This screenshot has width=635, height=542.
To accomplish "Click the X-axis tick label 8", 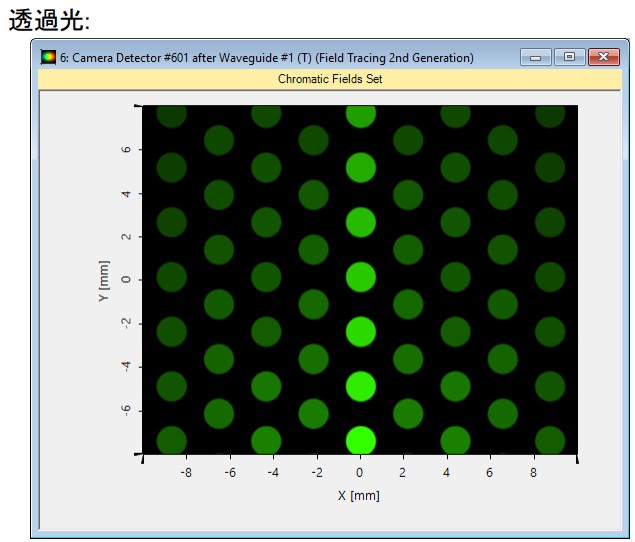I will pos(533,472).
